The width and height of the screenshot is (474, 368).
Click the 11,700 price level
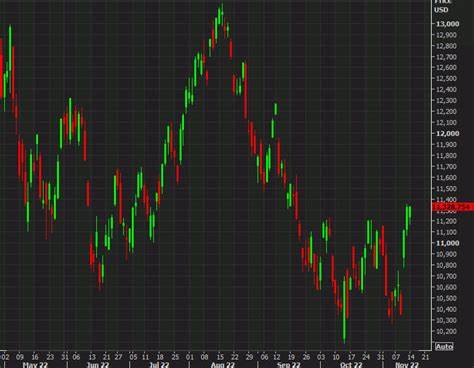446,167
